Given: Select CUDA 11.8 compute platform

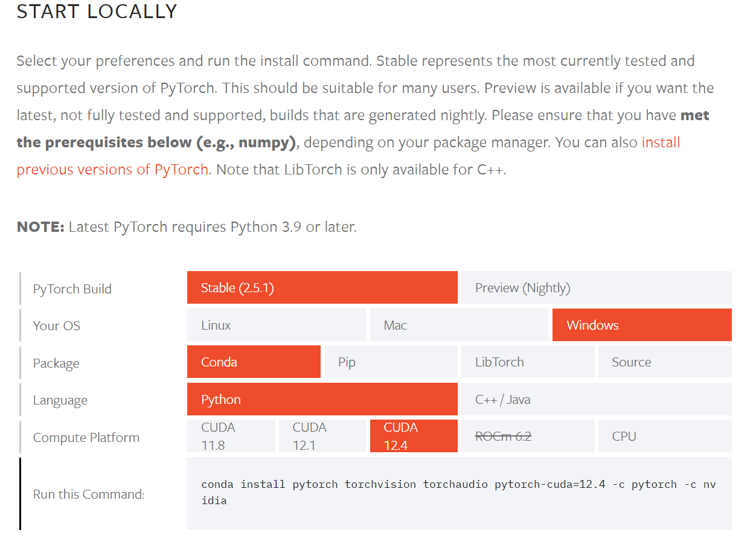Looking at the screenshot, I should 231,436.
